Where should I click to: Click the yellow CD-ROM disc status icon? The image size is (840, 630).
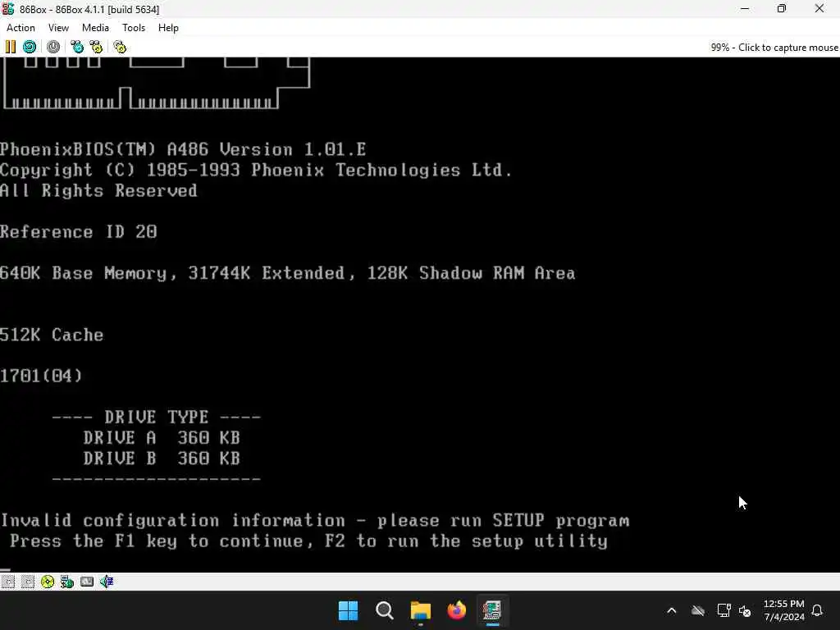point(48,582)
